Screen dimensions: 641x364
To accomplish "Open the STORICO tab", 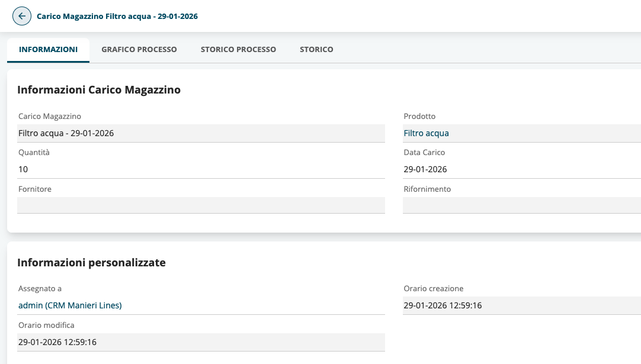I will (316, 50).
